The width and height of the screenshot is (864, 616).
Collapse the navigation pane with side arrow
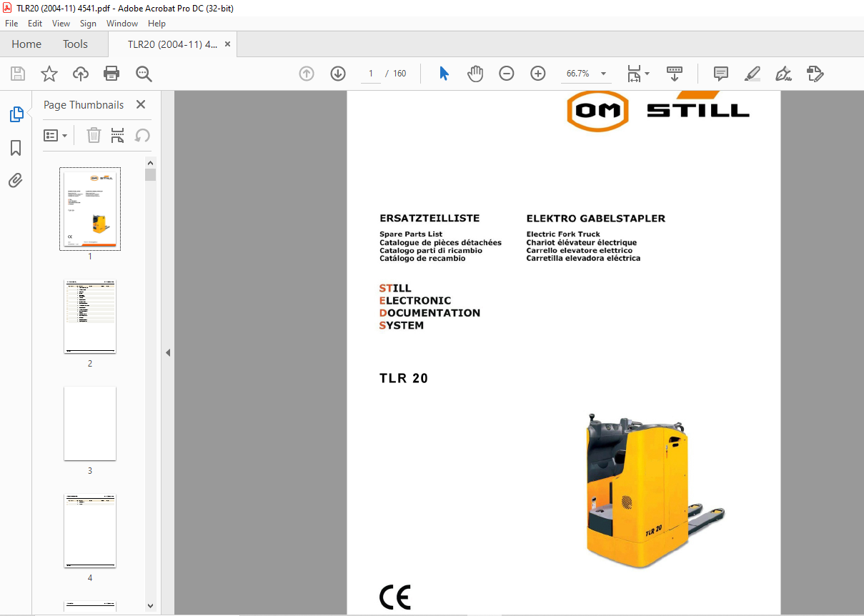pyautogui.click(x=168, y=352)
